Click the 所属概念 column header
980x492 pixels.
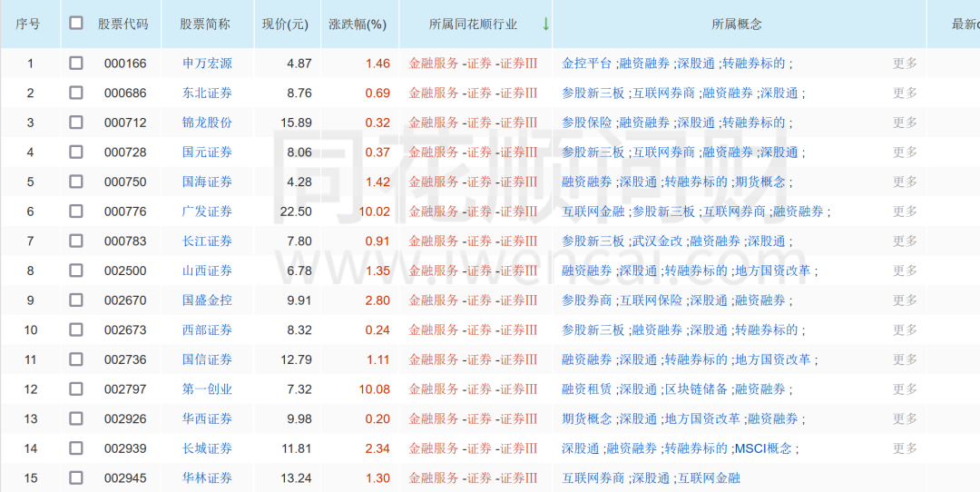pos(737,25)
